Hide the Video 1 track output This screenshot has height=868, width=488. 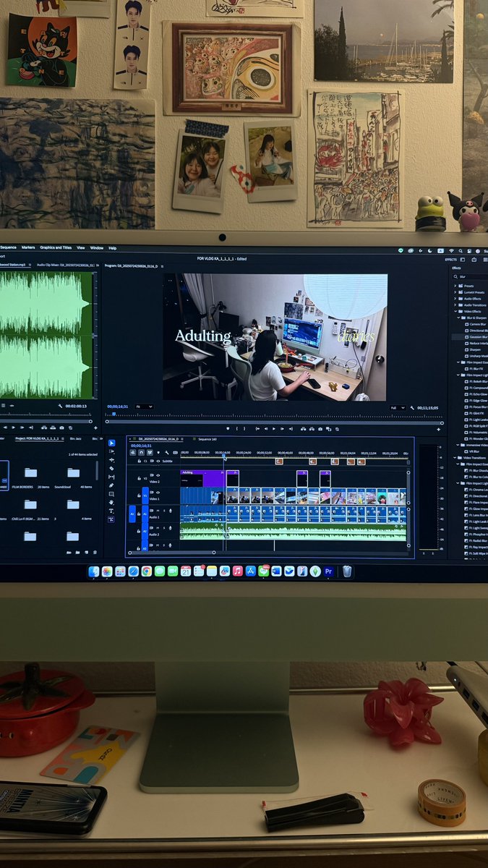pyautogui.click(x=158, y=493)
